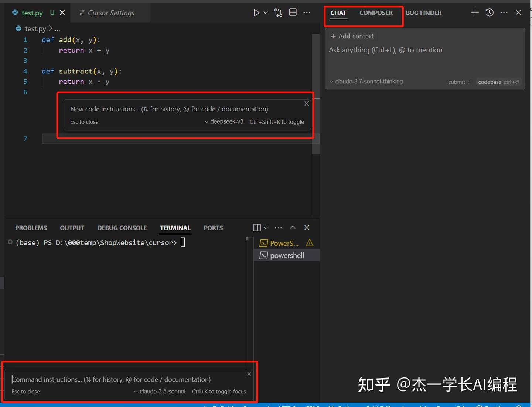Maximize the terminal panel with caret icon

pyautogui.click(x=293, y=228)
